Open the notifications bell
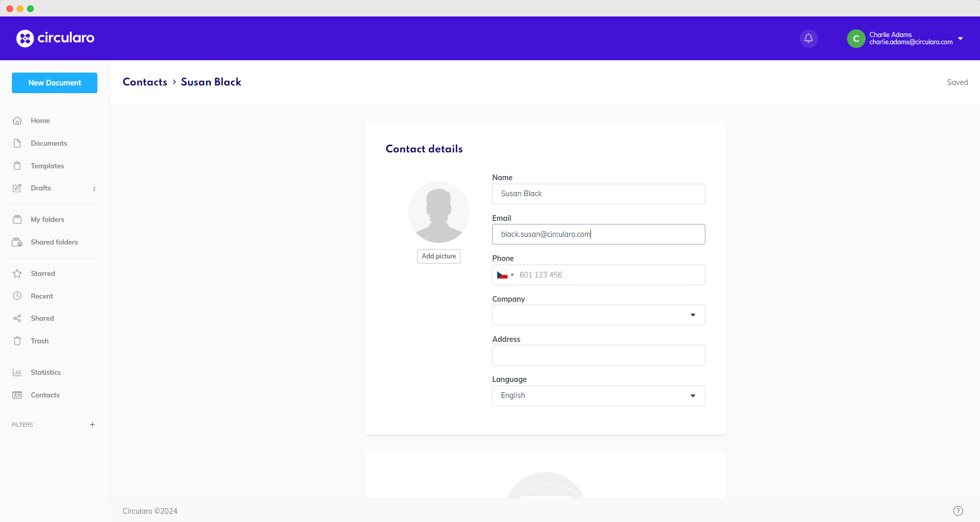980x522 pixels. pyautogui.click(x=808, y=38)
